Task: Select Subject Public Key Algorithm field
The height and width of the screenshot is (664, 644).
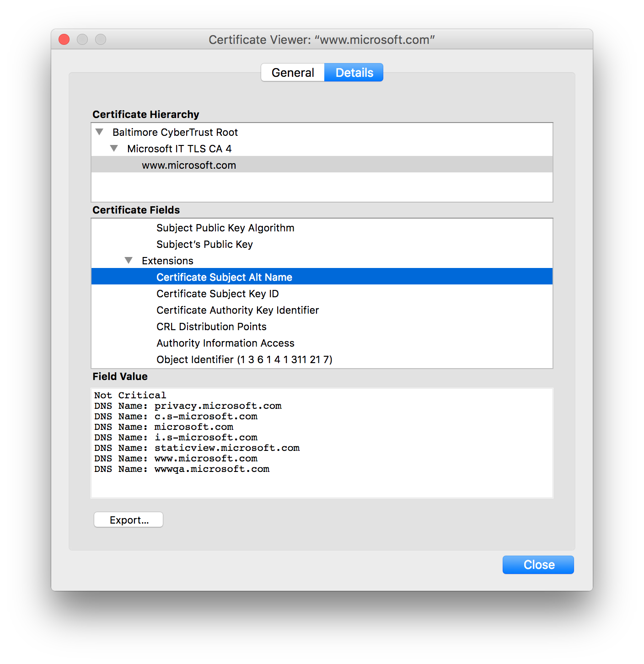Action: point(322,228)
